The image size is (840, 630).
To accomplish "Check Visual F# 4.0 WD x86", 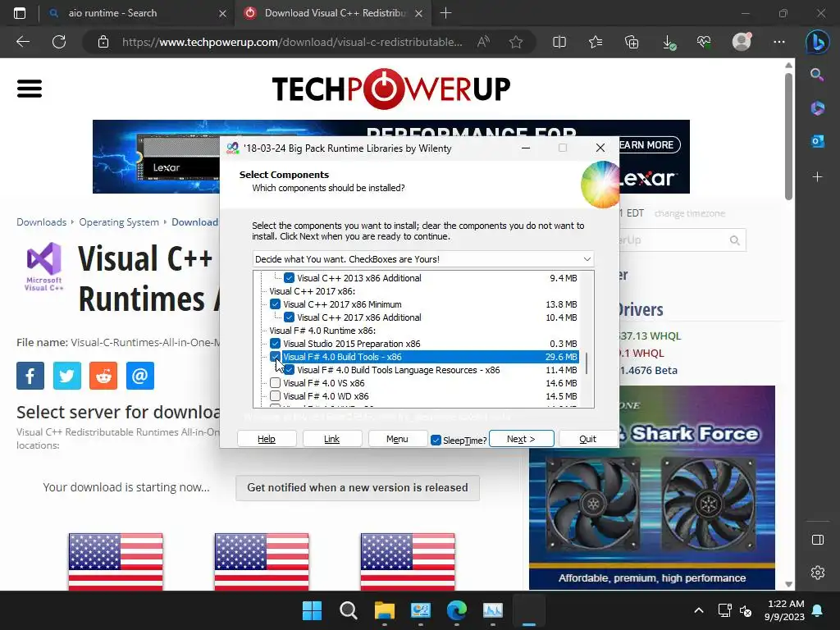I will 275,396.
